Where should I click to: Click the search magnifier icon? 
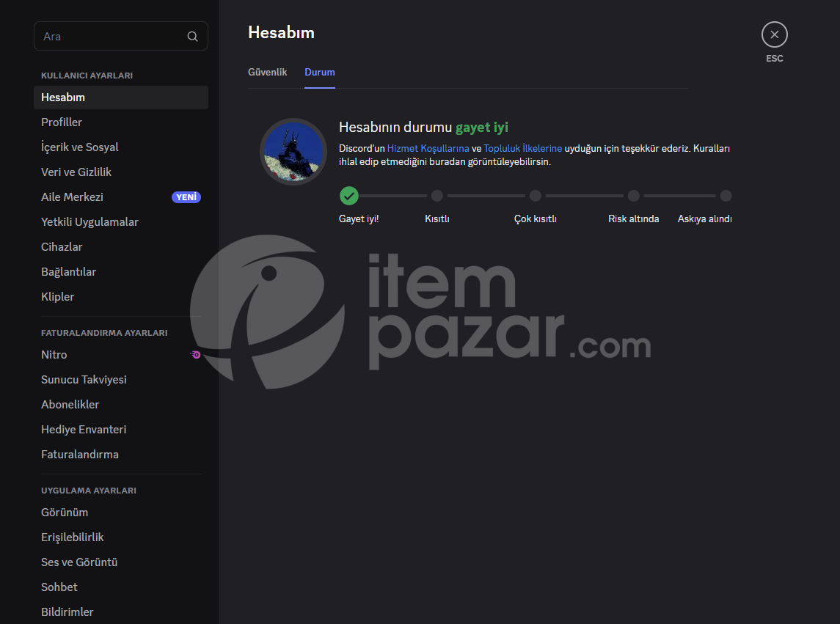(192, 37)
